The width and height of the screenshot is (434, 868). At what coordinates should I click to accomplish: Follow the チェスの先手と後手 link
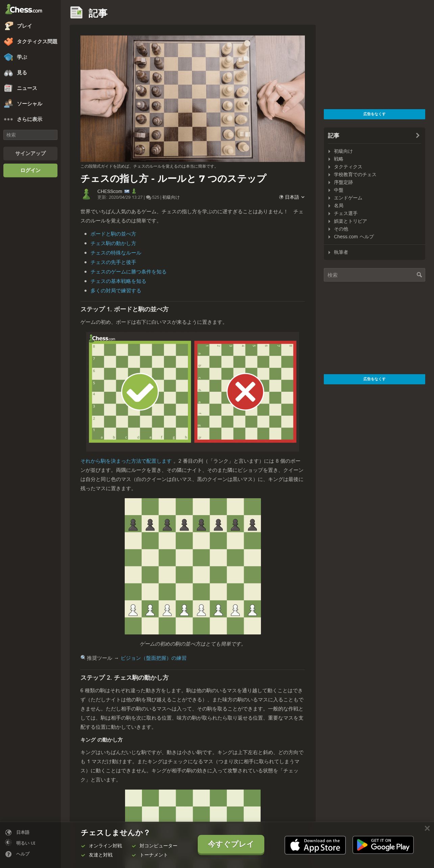[113, 262]
